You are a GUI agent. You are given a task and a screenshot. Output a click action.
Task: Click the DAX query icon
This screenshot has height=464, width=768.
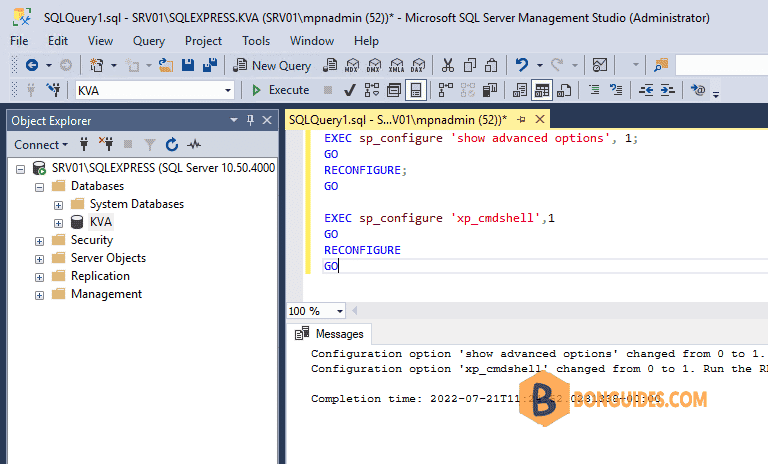[x=418, y=65]
